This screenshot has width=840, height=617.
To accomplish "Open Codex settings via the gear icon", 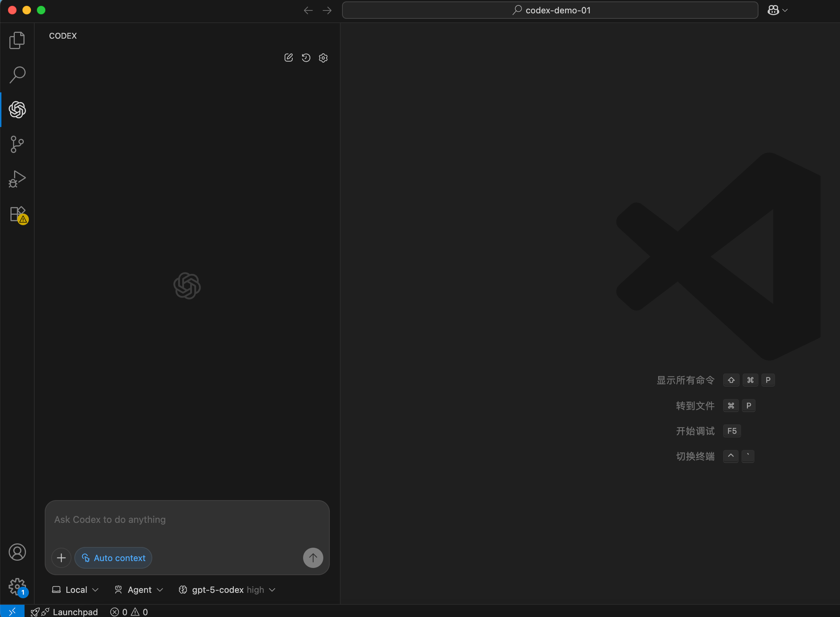I will pyautogui.click(x=323, y=58).
